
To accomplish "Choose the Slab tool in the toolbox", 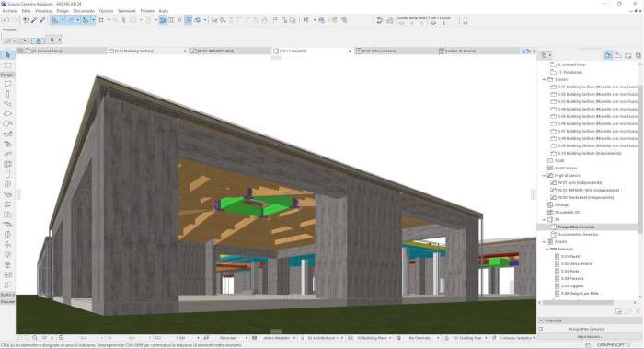I will pos(7,114).
